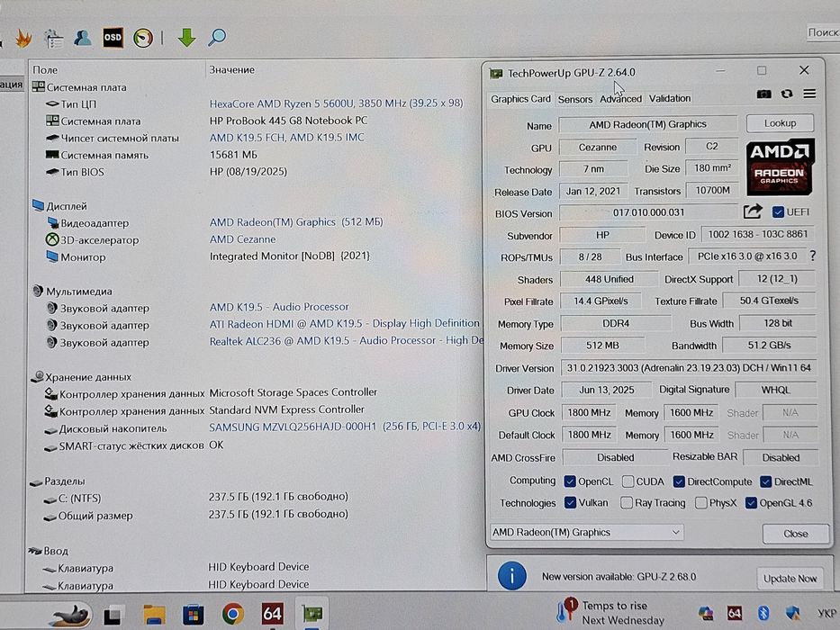The height and width of the screenshot is (630, 840).
Task: Click the Lookup button
Action: [x=780, y=123]
